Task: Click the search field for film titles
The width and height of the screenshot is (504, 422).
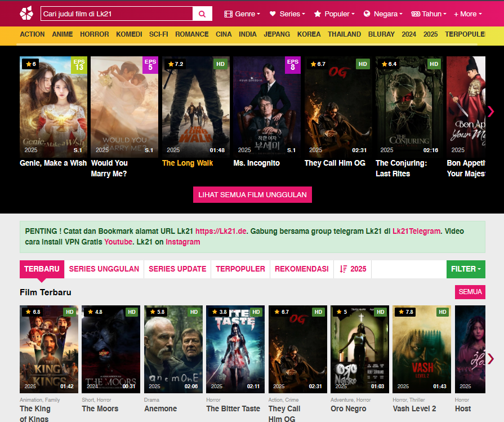Action: (117, 14)
